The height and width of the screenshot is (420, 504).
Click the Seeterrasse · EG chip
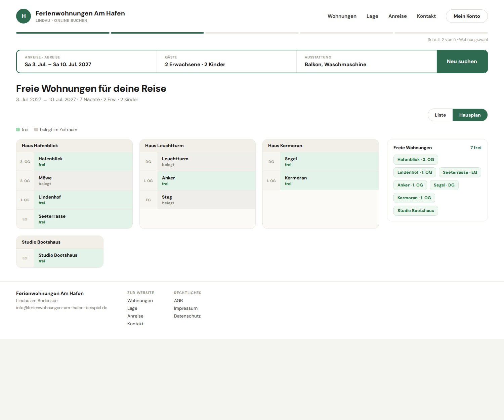[x=460, y=172]
